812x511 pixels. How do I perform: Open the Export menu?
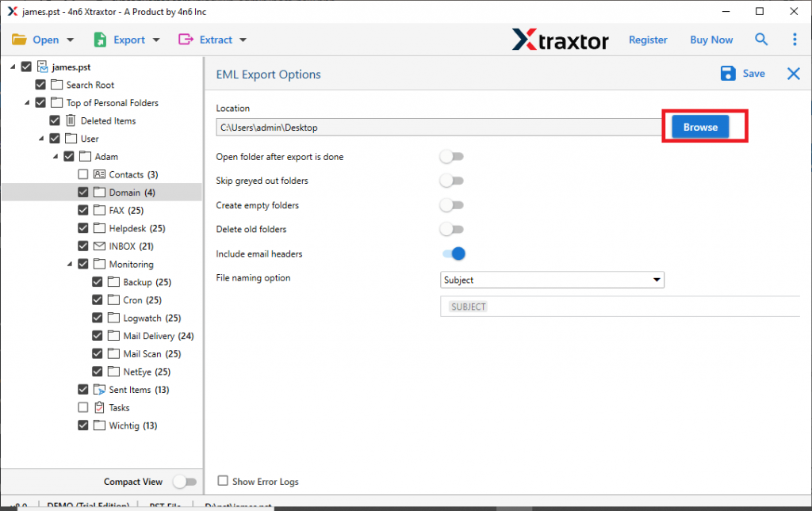coord(129,39)
